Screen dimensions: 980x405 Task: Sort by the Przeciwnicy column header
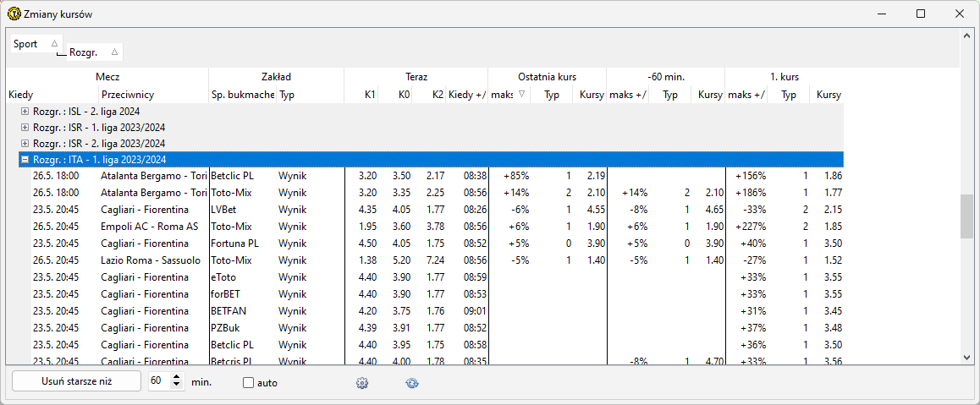(x=127, y=95)
